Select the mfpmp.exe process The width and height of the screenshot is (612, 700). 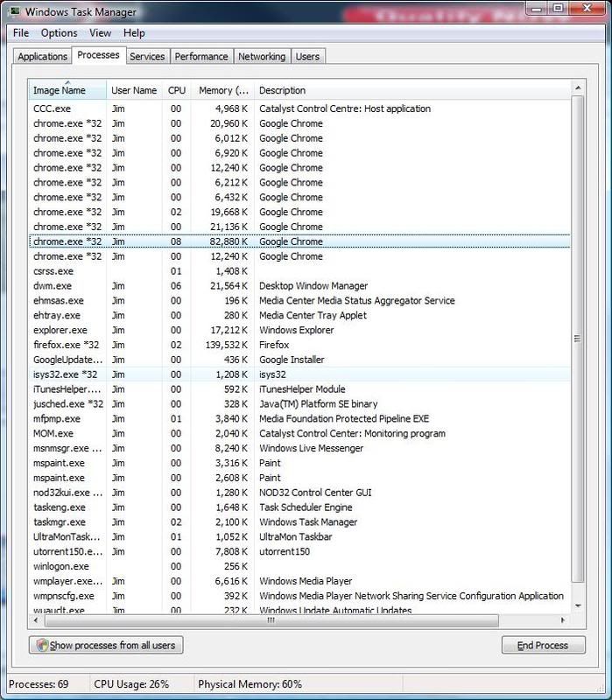pos(299,418)
